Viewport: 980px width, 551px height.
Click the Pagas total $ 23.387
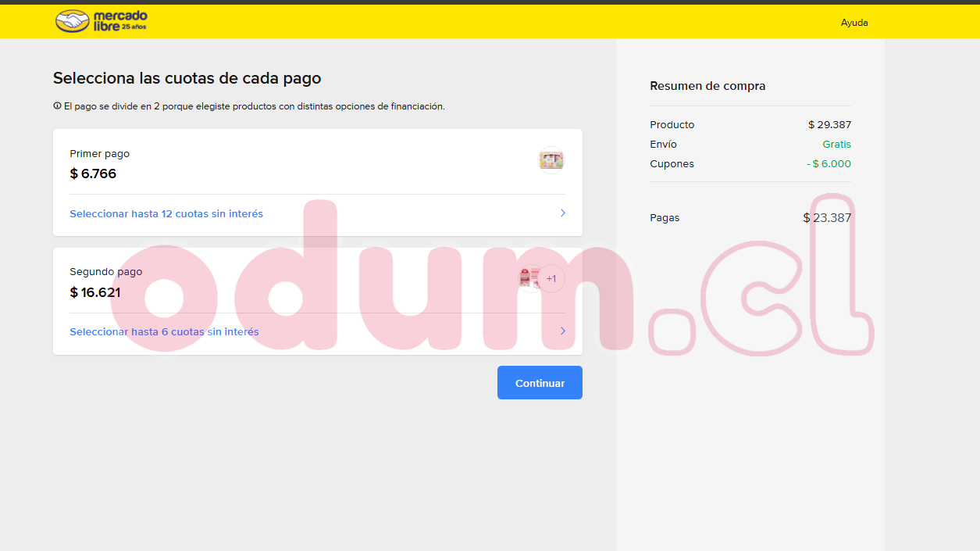coord(827,218)
